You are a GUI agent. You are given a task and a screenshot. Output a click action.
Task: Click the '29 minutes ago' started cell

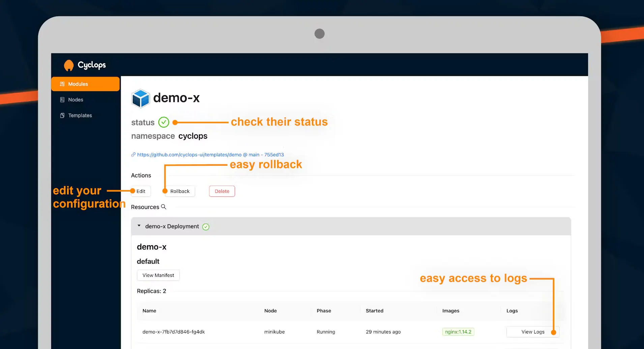coord(383,332)
